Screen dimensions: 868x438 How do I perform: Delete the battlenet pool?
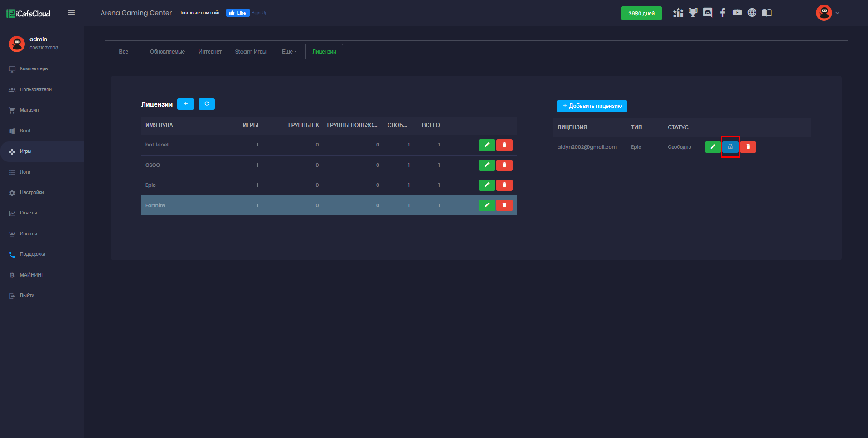pos(504,145)
